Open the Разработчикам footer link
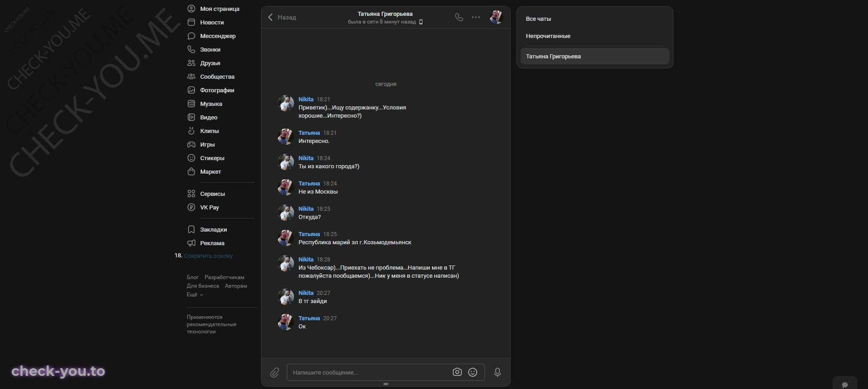Screen dimensions: 868x389 pos(224,277)
